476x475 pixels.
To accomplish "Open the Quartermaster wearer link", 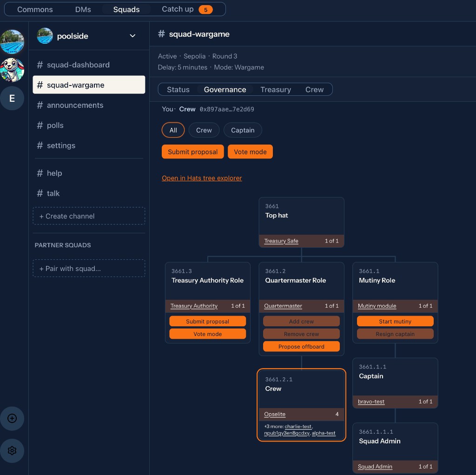I will [x=283, y=306].
